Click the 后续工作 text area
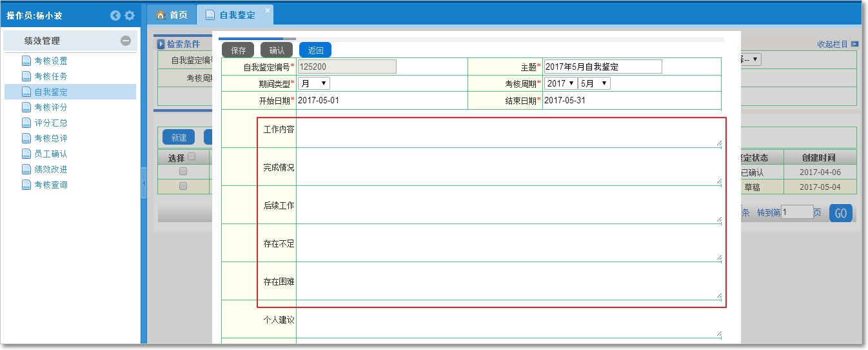Viewport: 868px width, 350px height. [x=509, y=205]
